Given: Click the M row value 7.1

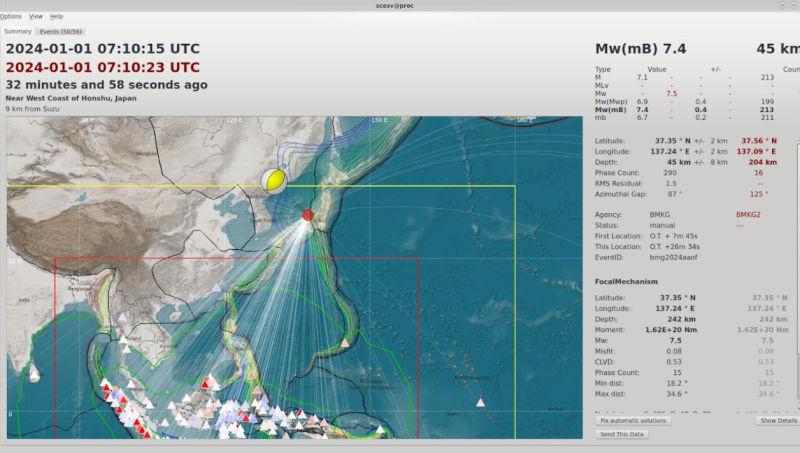Looking at the screenshot, I should [642, 78].
